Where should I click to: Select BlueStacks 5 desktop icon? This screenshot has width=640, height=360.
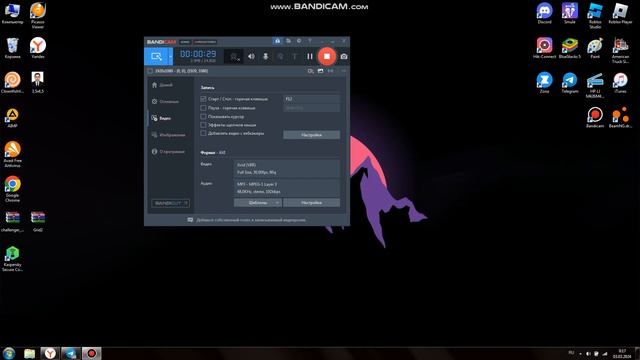click(x=570, y=48)
